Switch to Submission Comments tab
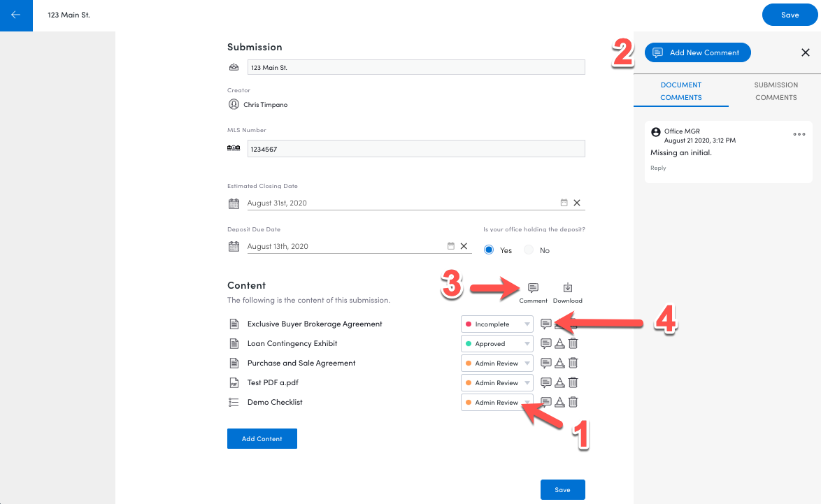Viewport: 821px width, 504px height. (x=776, y=91)
